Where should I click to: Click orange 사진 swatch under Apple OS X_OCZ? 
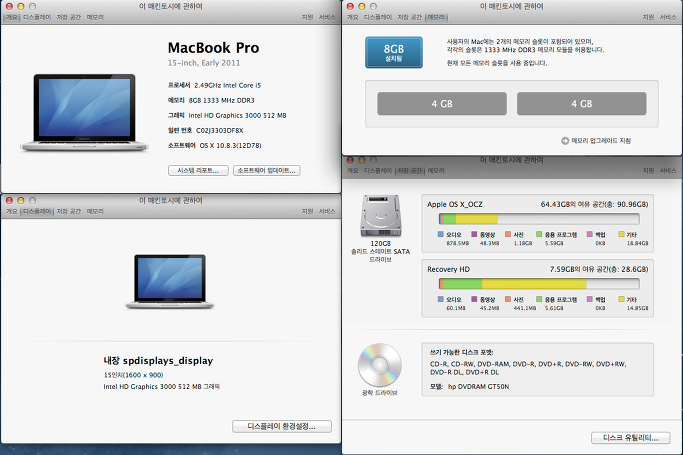pyautogui.click(x=508, y=234)
